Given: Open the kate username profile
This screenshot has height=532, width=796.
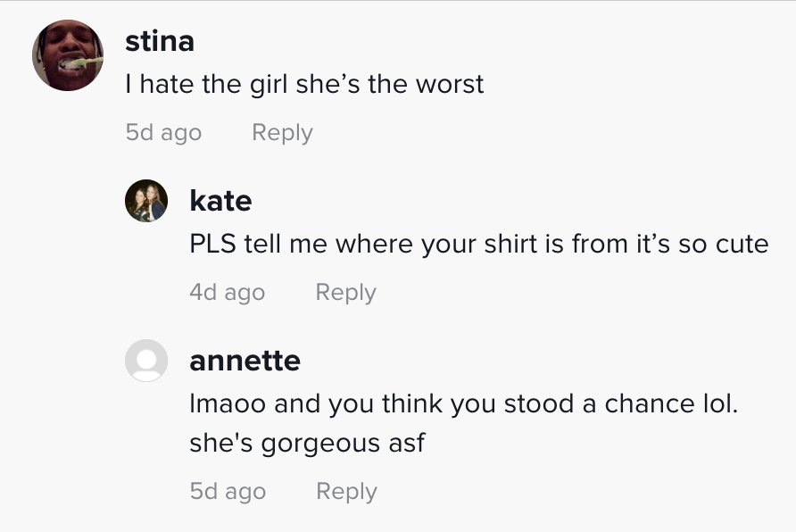Looking at the screenshot, I should click(x=220, y=201).
